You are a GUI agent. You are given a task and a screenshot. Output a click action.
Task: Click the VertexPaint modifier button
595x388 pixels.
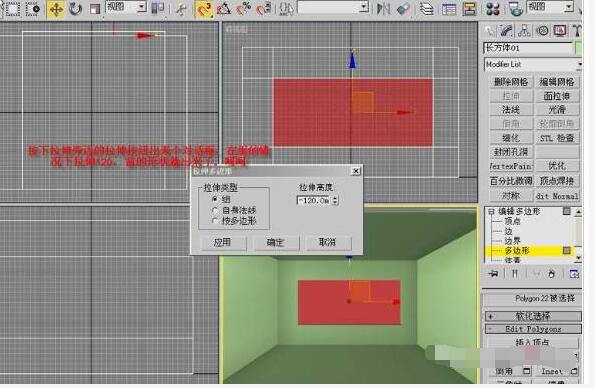(x=511, y=166)
